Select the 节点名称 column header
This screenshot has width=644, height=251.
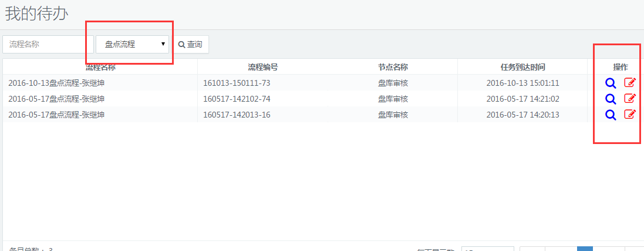click(x=393, y=67)
